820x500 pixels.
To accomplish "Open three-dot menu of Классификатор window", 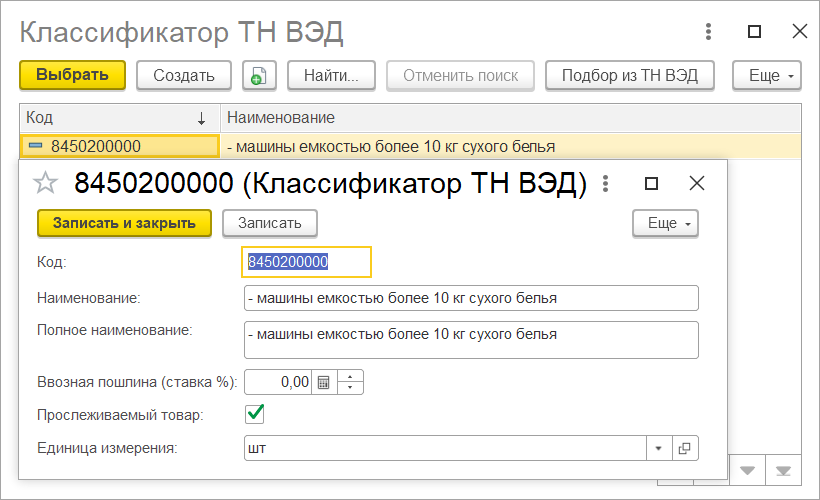I will click(708, 31).
